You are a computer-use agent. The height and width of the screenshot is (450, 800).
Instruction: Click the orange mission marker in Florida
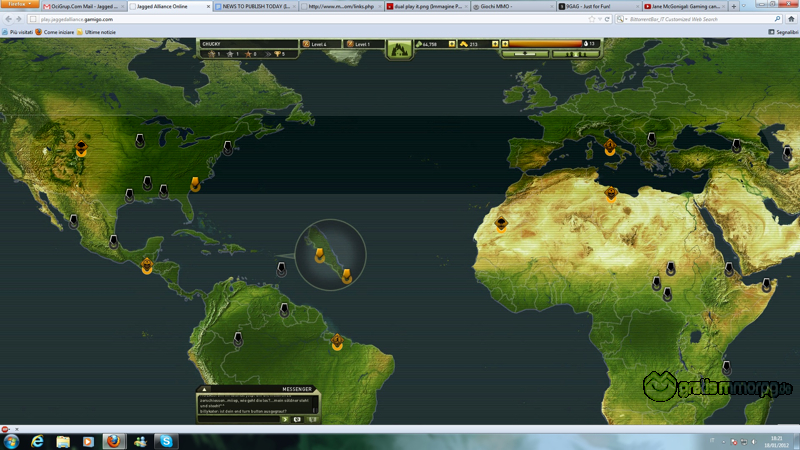pyautogui.click(x=196, y=183)
